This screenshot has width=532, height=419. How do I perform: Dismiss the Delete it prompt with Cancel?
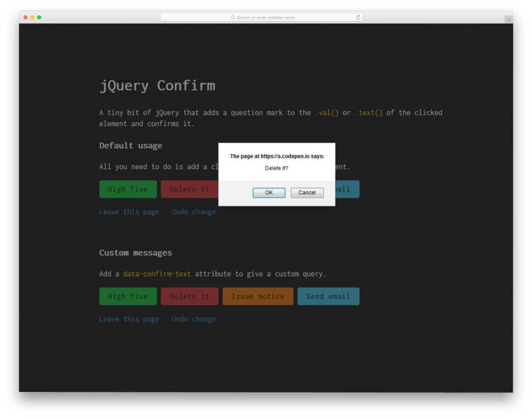307,193
